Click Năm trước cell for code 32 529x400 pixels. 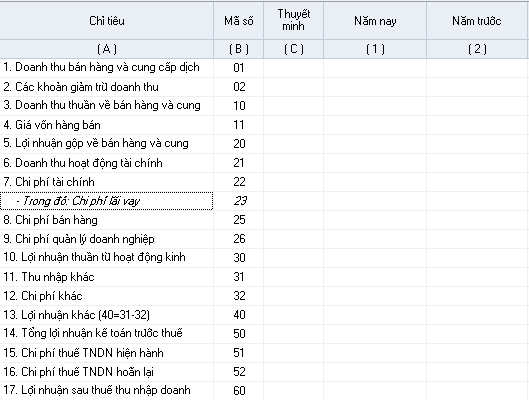[477, 296]
